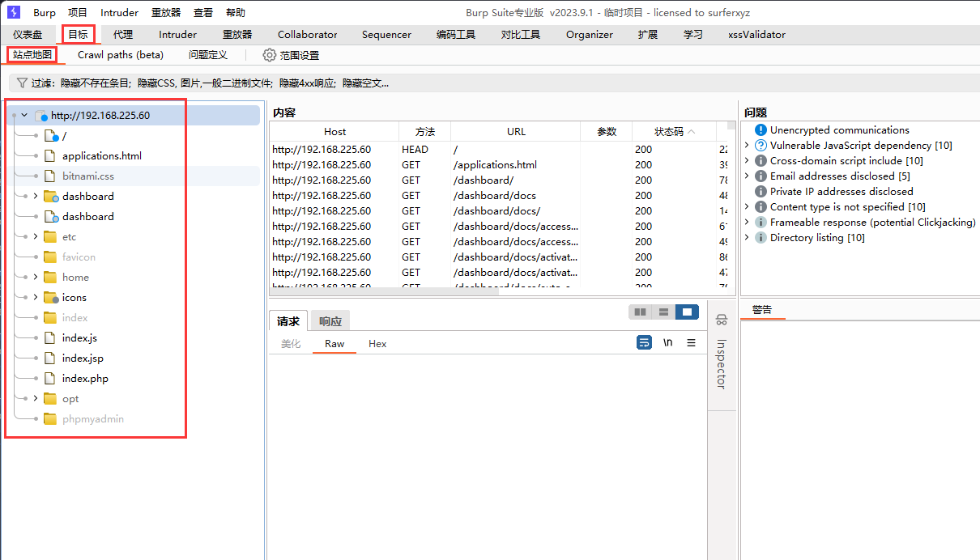Toggle line wrap icon in request editor
Screen dimensions: 980x560
pyautogui.click(x=645, y=343)
